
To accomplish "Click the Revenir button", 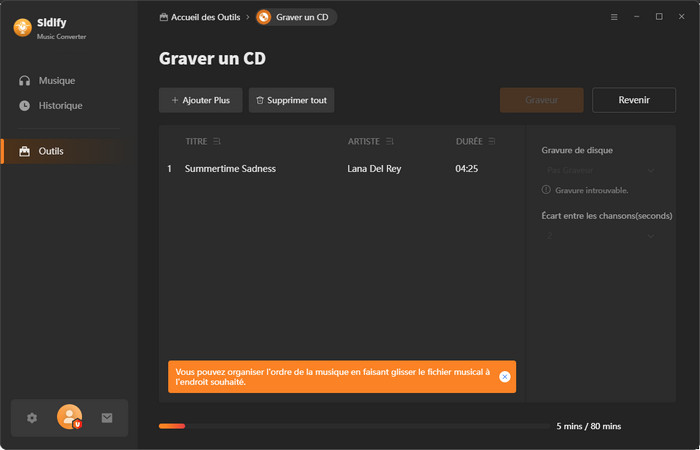I will 633,100.
